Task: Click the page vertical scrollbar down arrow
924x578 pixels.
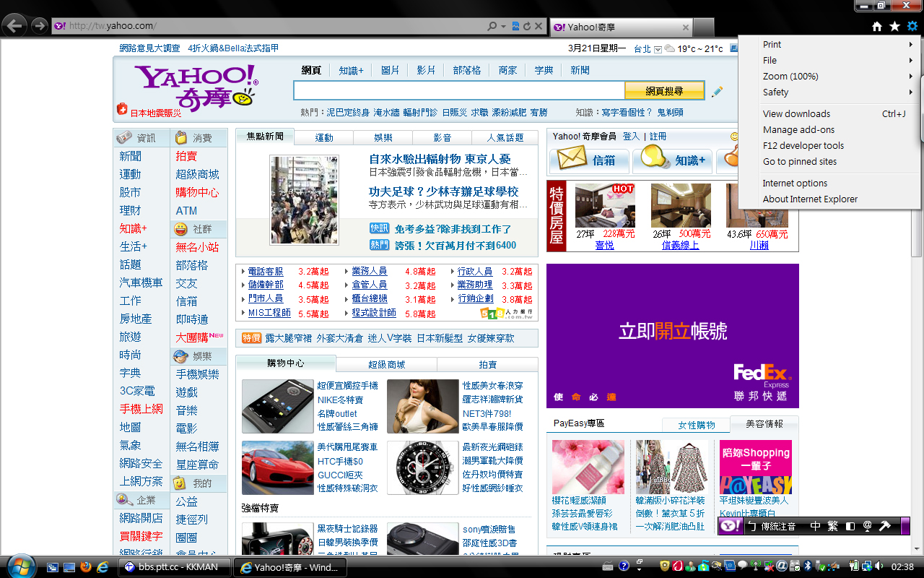Action: [x=918, y=549]
